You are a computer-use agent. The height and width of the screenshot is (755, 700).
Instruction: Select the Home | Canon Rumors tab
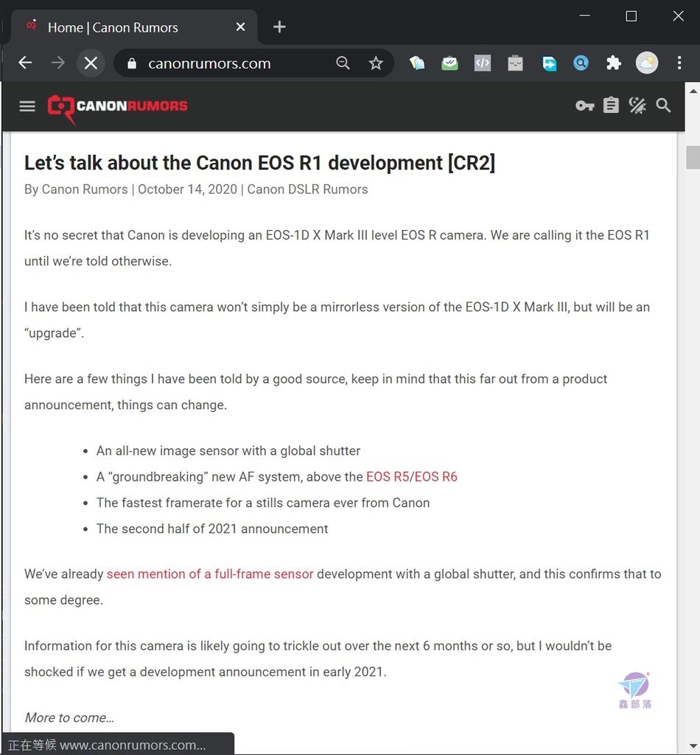click(135, 27)
